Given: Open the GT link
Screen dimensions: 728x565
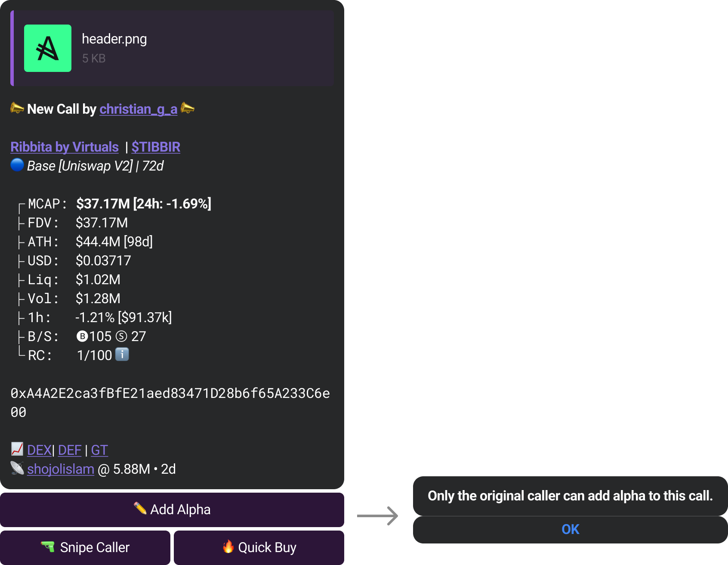Looking at the screenshot, I should [99, 450].
